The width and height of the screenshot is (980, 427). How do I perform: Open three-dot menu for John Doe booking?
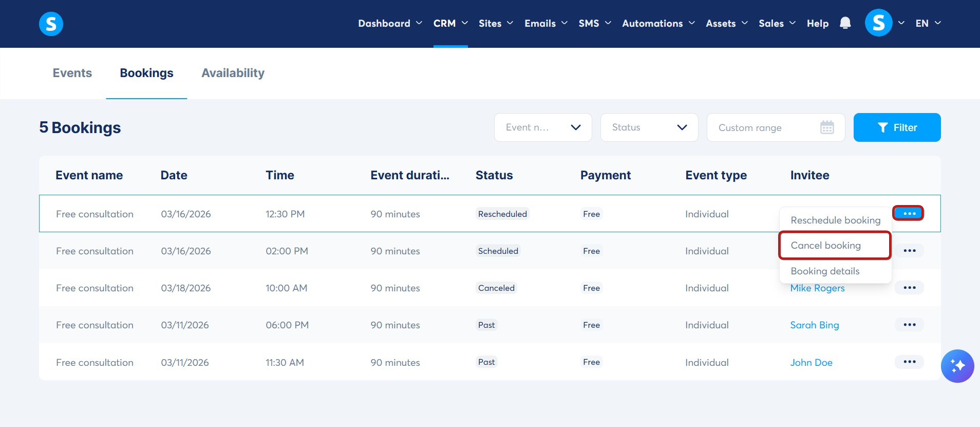click(x=909, y=362)
